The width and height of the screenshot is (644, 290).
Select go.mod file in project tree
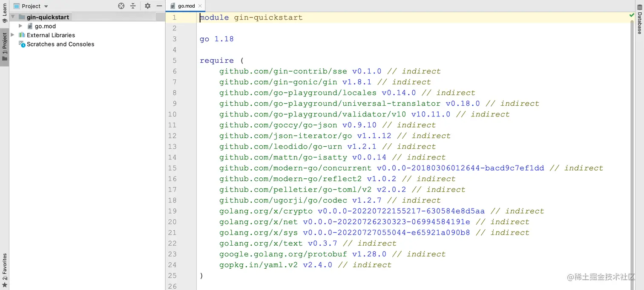coord(45,26)
